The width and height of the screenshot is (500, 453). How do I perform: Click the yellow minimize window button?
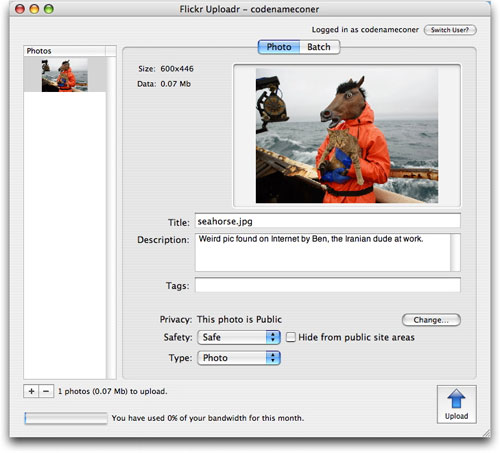34,9
